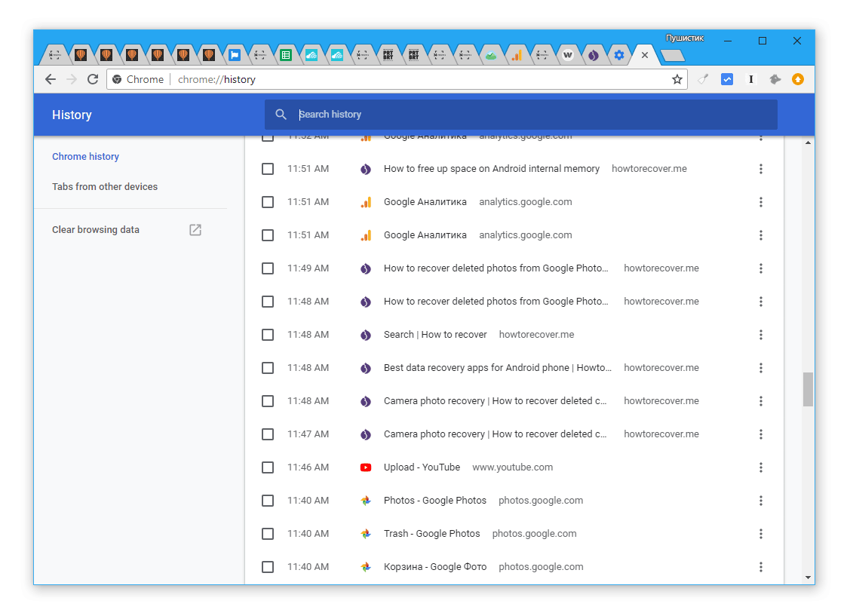
Task: Select the How to free up space entry checkbox
Action: (268, 169)
